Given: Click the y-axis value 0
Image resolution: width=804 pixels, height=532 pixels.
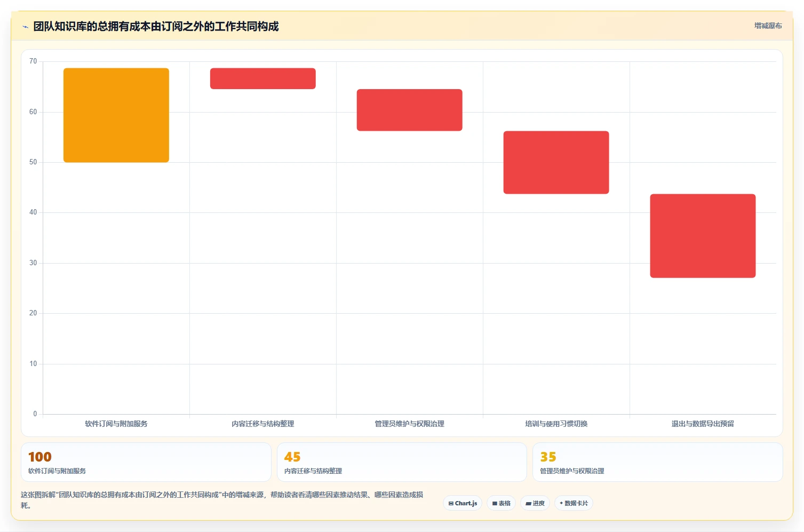Looking at the screenshot, I should point(35,414).
